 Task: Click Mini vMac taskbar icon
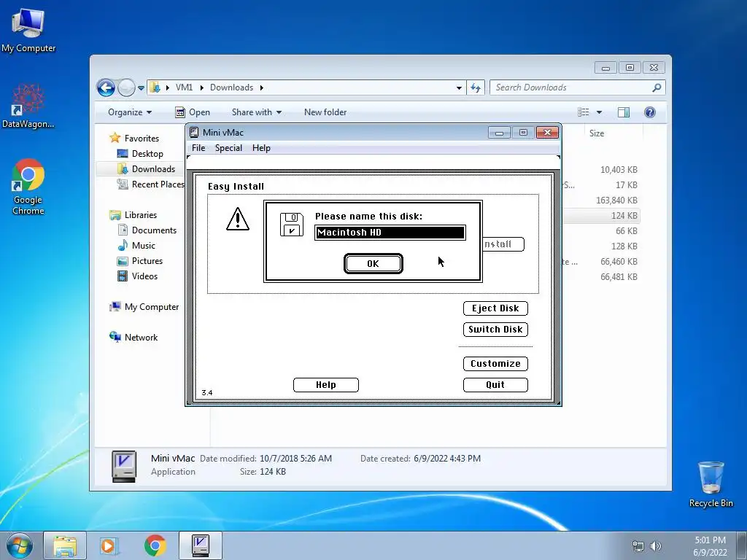click(201, 545)
